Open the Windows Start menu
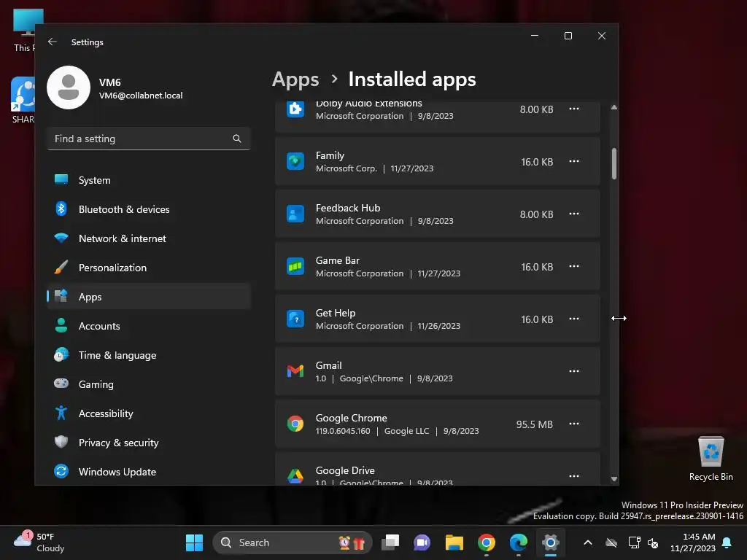This screenshot has width=747, height=560. (x=194, y=542)
